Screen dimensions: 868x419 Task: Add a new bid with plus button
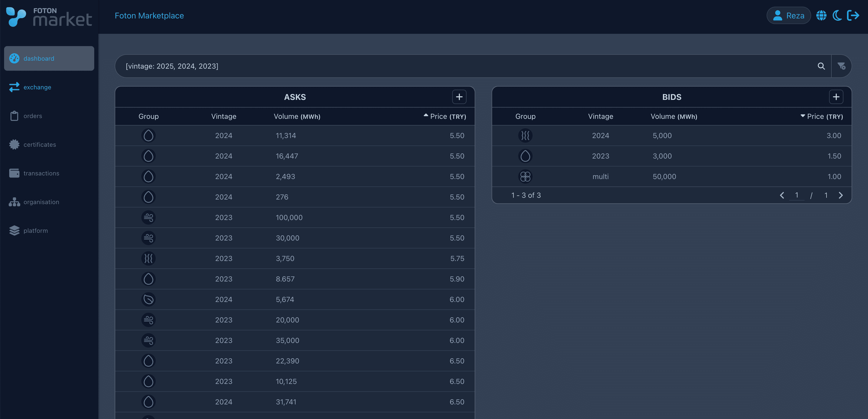[836, 97]
